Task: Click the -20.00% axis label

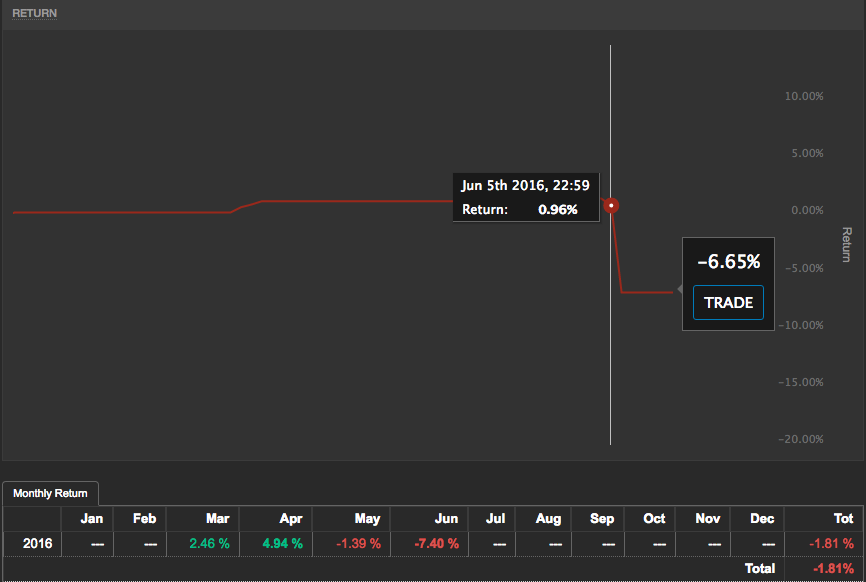Action: pyautogui.click(x=802, y=440)
